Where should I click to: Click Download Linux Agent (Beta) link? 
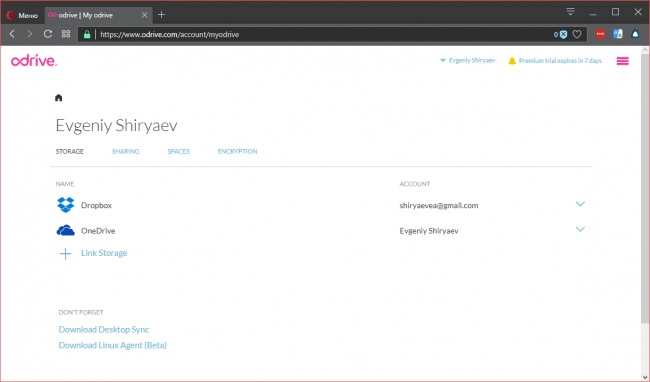click(112, 346)
